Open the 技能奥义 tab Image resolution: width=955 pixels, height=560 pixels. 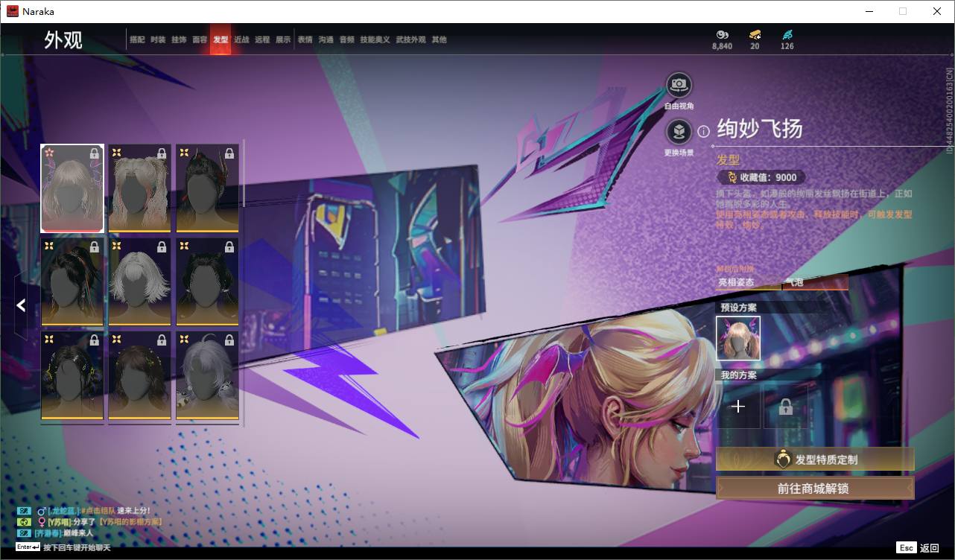pyautogui.click(x=375, y=39)
